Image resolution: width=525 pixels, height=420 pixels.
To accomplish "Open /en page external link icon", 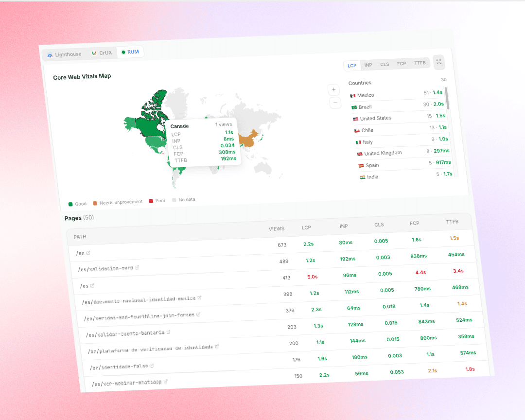I will [88, 253].
